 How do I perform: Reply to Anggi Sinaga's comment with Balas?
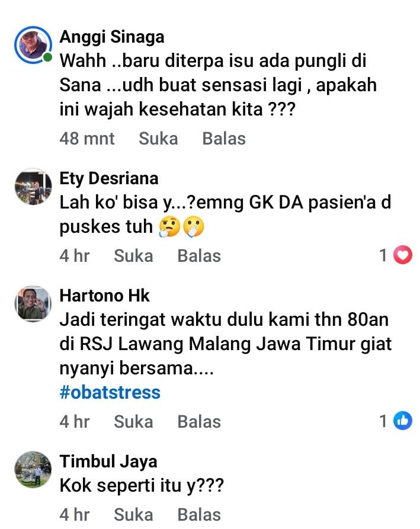click(224, 139)
